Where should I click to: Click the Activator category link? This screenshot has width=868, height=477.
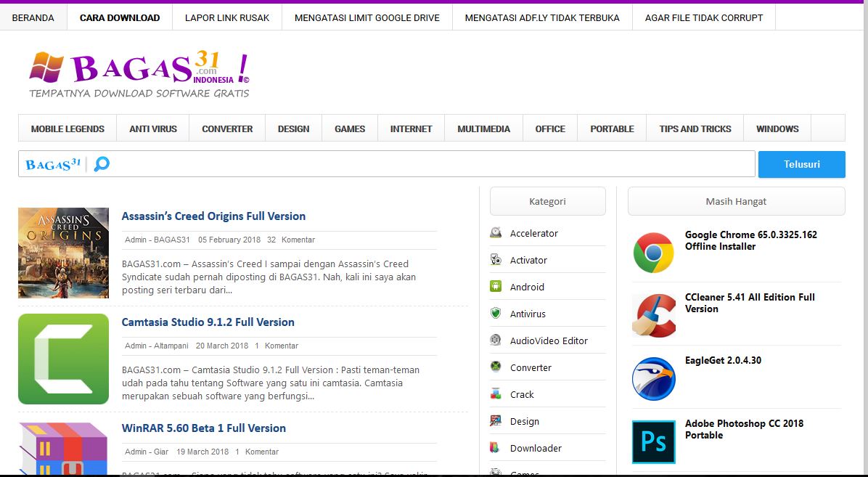point(528,260)
